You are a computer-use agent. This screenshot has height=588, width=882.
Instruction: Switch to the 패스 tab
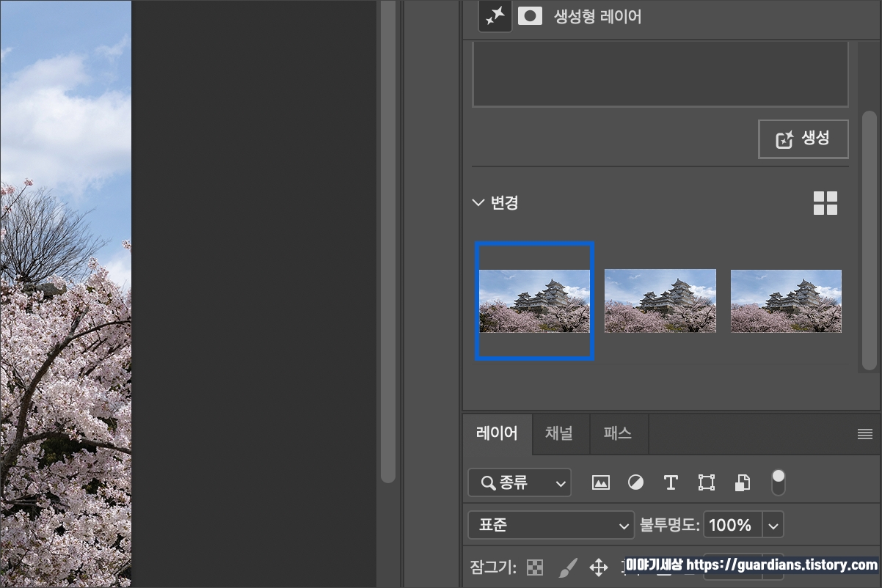[617, 433]
